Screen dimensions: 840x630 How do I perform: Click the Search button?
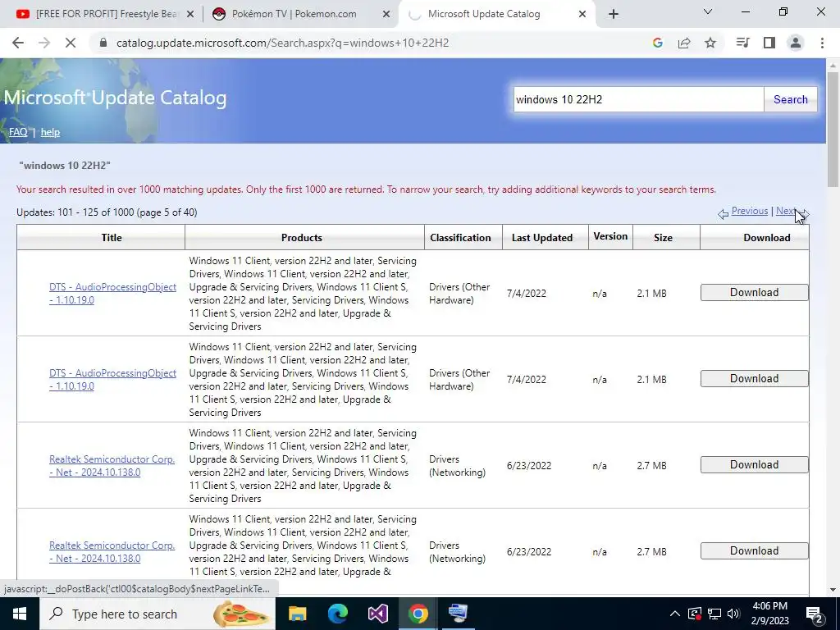pos(790,99)
